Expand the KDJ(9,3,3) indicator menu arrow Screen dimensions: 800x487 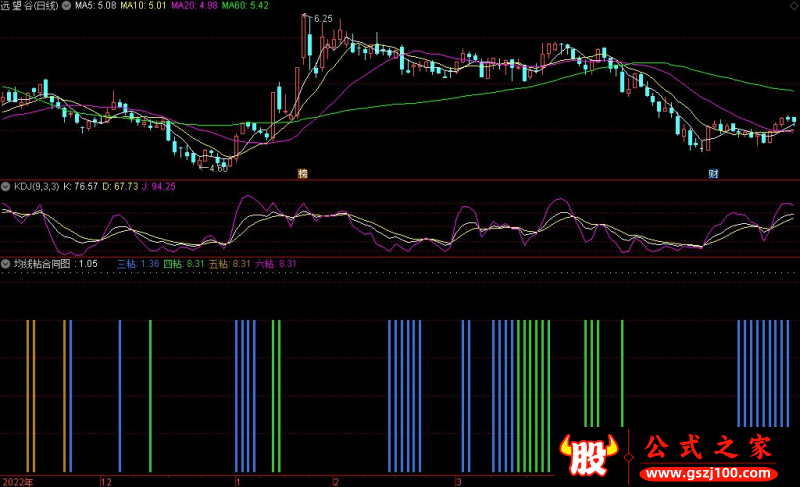click(6, 185)
